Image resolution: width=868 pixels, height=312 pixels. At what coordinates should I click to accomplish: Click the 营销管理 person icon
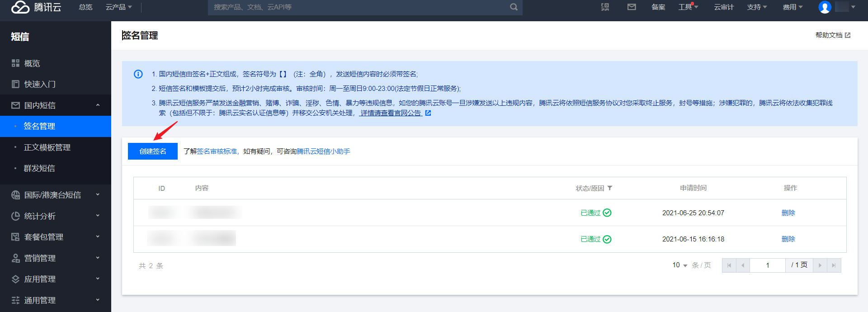(x=15, y=258)
